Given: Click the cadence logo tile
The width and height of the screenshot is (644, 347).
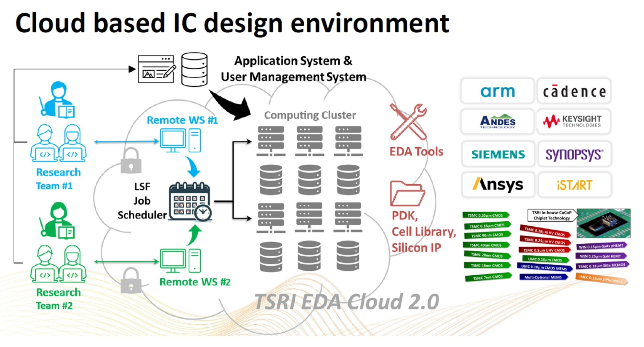Looking at the screenshot, I should pos(574,91).
